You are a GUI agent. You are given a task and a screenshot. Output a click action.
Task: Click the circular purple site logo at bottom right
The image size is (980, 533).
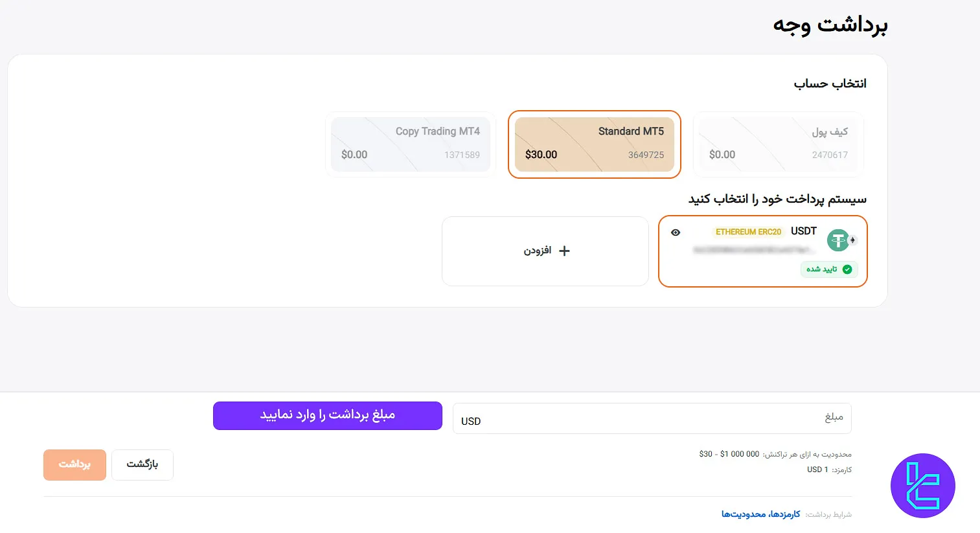[x=922, y=486]
